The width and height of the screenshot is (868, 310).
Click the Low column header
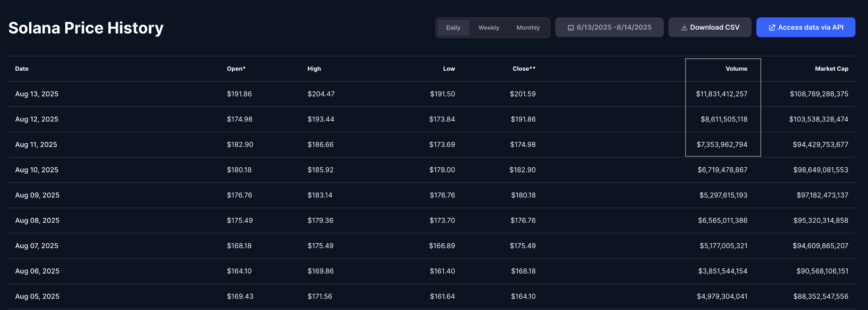[449, 69]
